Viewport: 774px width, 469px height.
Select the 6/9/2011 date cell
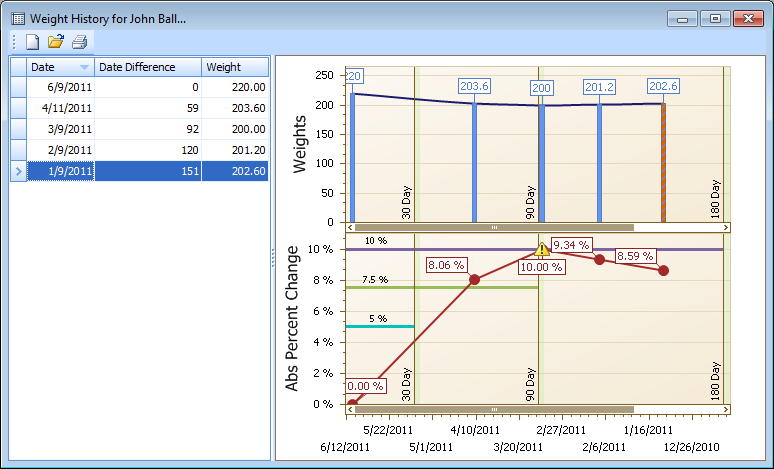pyautogui.click(x=60, y=87)
